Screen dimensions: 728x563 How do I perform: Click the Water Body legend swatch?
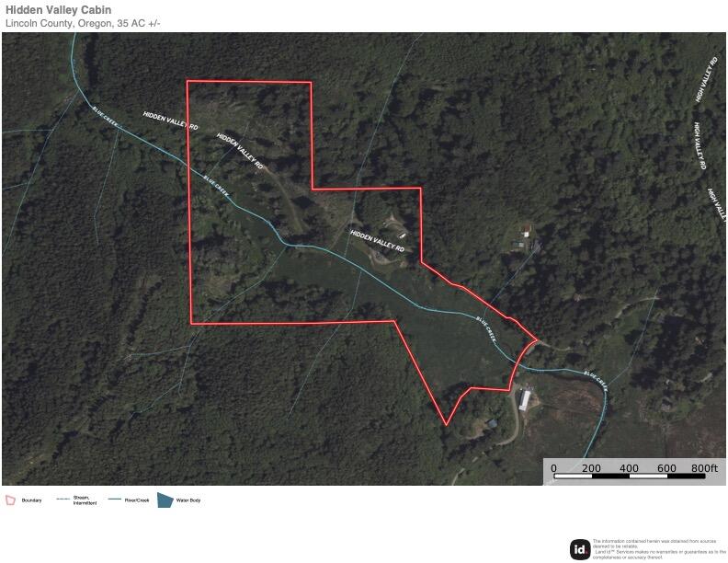(165, 500)
